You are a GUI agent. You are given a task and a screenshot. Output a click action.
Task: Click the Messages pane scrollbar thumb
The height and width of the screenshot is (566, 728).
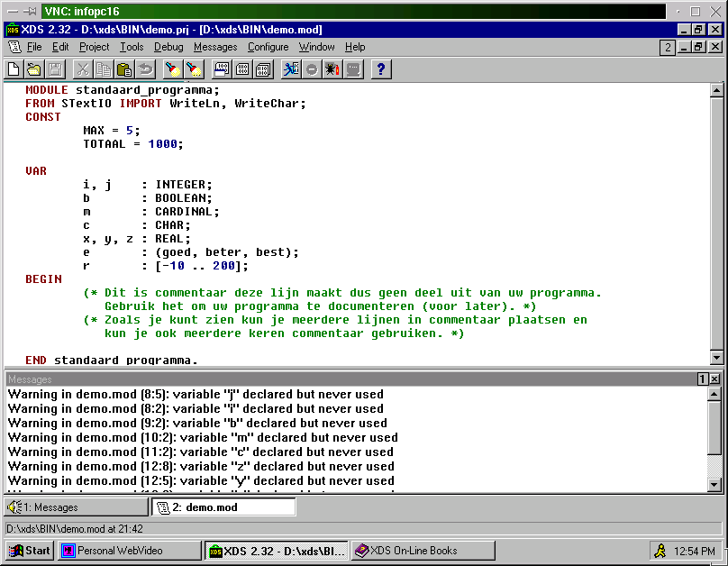(x=714, y=428)
